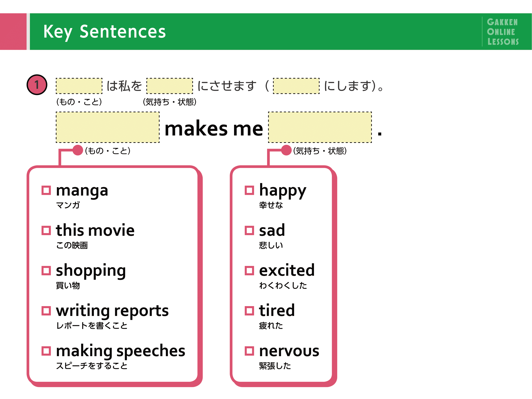
Task: Click the Key Sentences header title
Action: tap(105, 32)
